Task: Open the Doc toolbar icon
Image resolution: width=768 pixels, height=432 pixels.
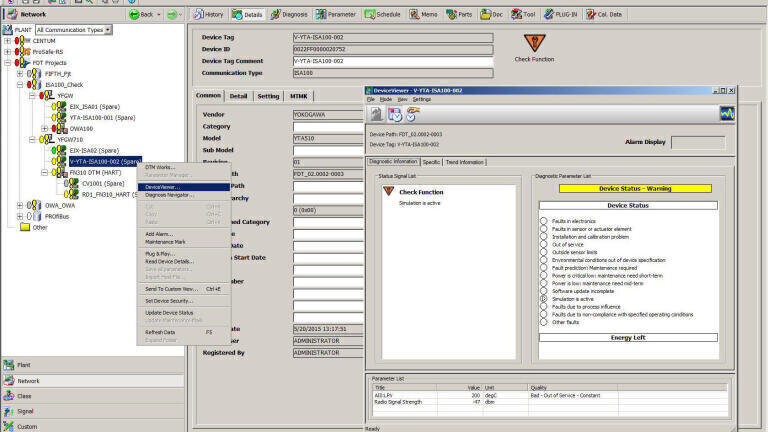Action: coord(485,14)
